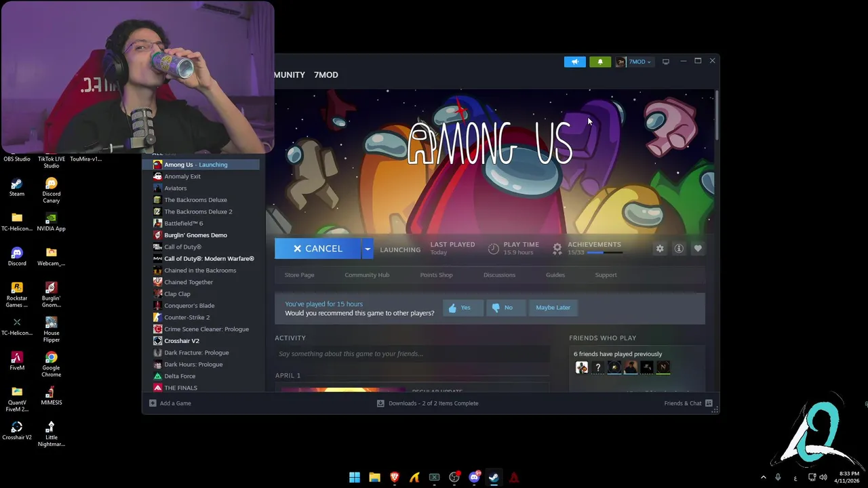Go to Community Hub tab
The width and height of the screenshot is (868, 488).
(367, 274)
